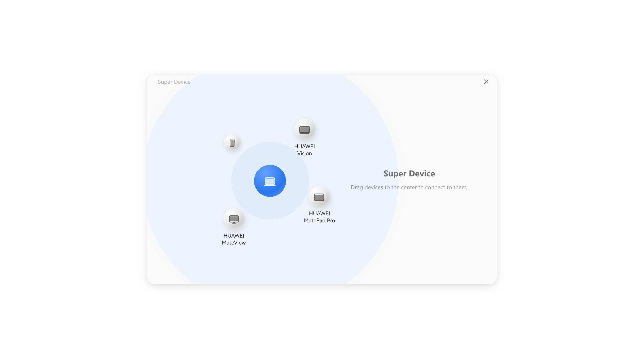Click the central blue laptop icon
The image size is (644, 362).
click(x=270, y=181)
